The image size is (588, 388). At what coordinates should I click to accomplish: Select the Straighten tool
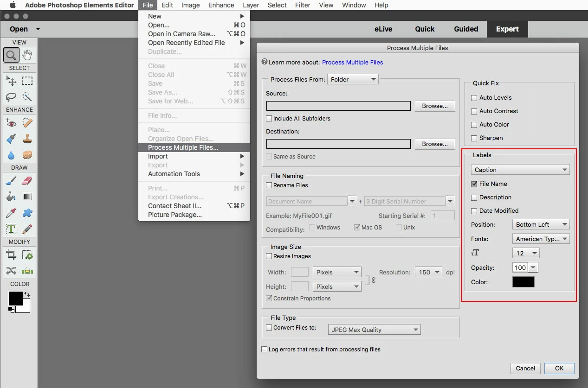(x=27, y=271)
